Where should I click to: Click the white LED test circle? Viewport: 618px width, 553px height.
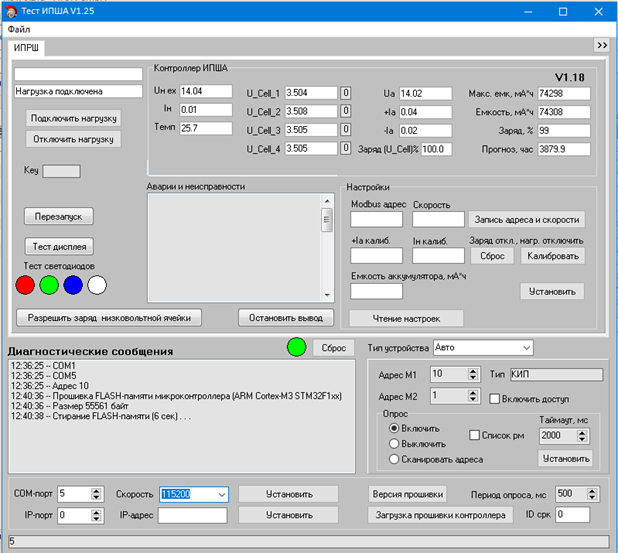point(97,285)
